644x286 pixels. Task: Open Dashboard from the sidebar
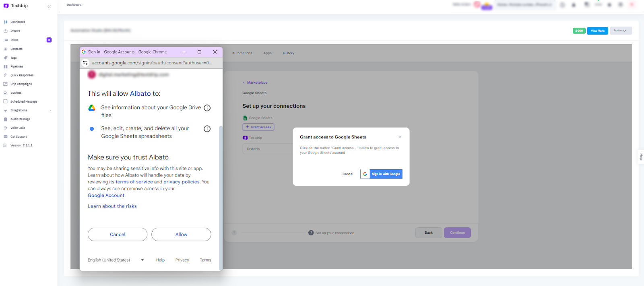18,22
